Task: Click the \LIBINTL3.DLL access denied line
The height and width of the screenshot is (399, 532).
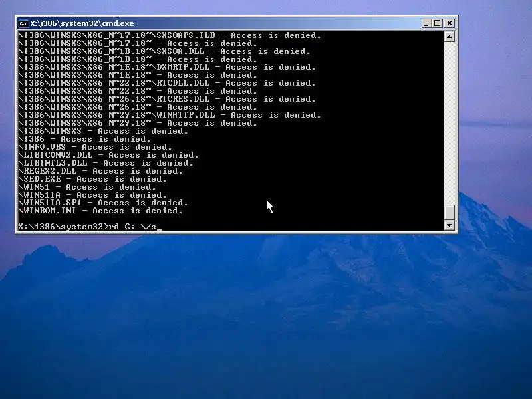Action: 106,163
